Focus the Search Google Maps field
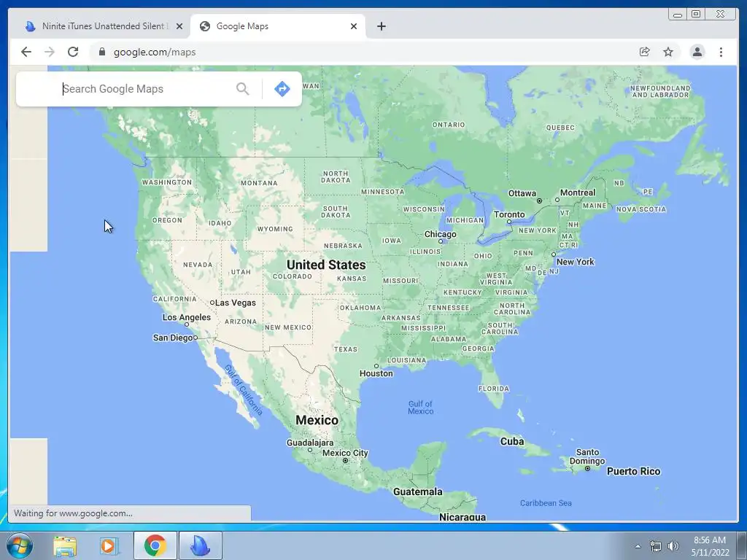Viewport: 747px width, 560px height. (145, 88)
